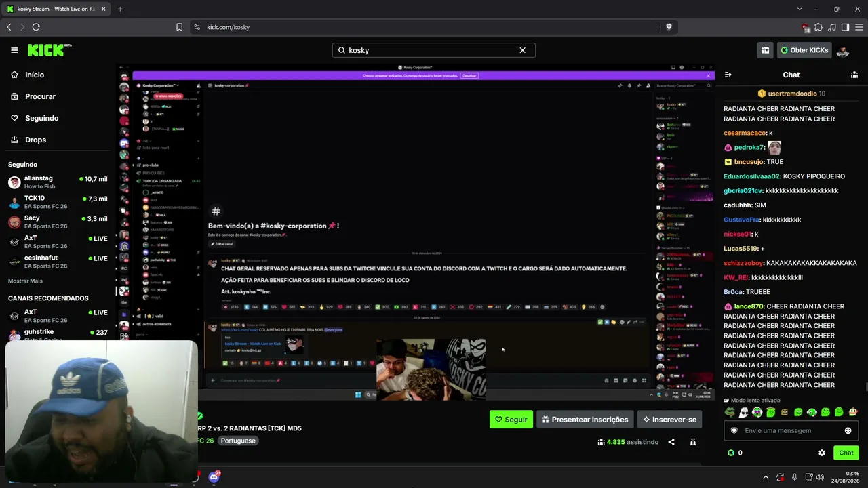Viewport: 868px width, 488px height.
Task: Send message with the Chat button
Action: (x=846, y=453)
